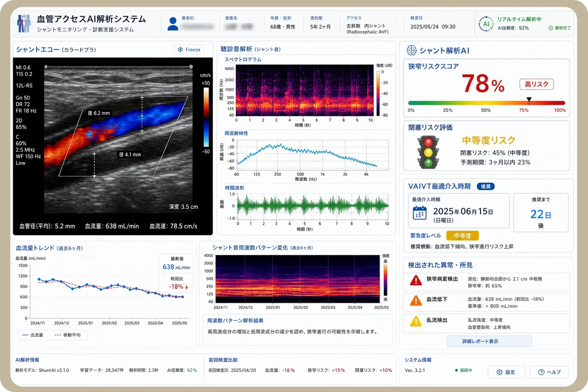Screen dimensions: 588x392
Task: Click the calendar icon for optimal intervention date
Action: click(x=419, y=213)
